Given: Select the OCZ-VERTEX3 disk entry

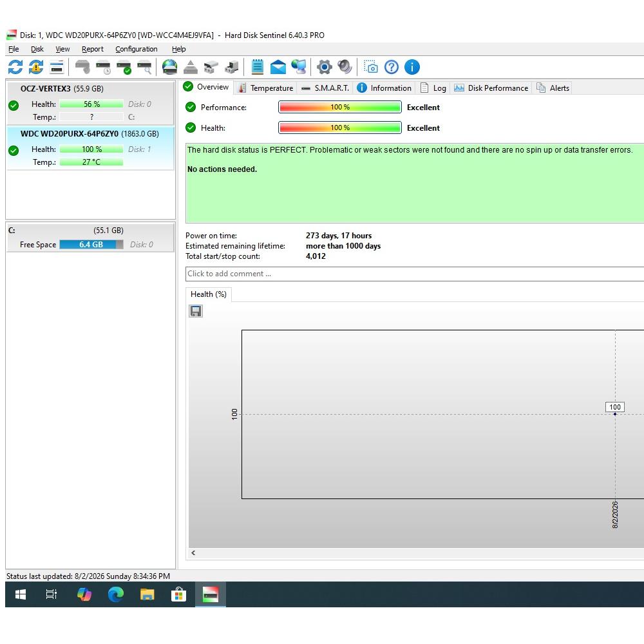Looking at the screenshot, I should pos(90,103).
